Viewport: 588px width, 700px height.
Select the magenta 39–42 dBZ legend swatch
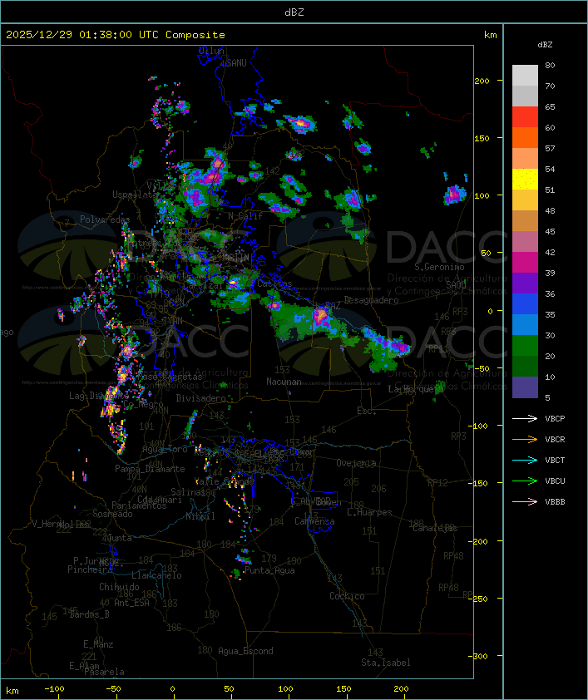point(525,263)
